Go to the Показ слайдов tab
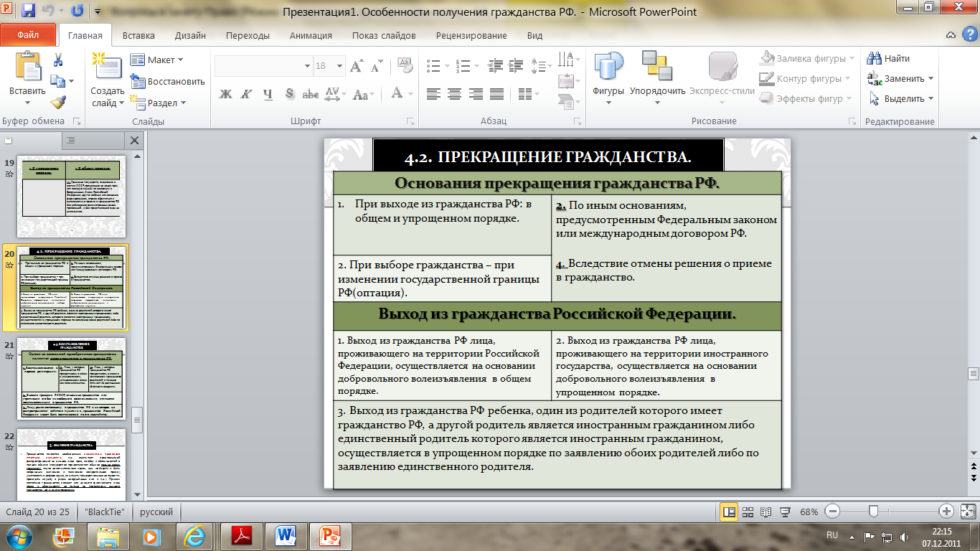The image size is (980, 551). click(x=384, y=36)
